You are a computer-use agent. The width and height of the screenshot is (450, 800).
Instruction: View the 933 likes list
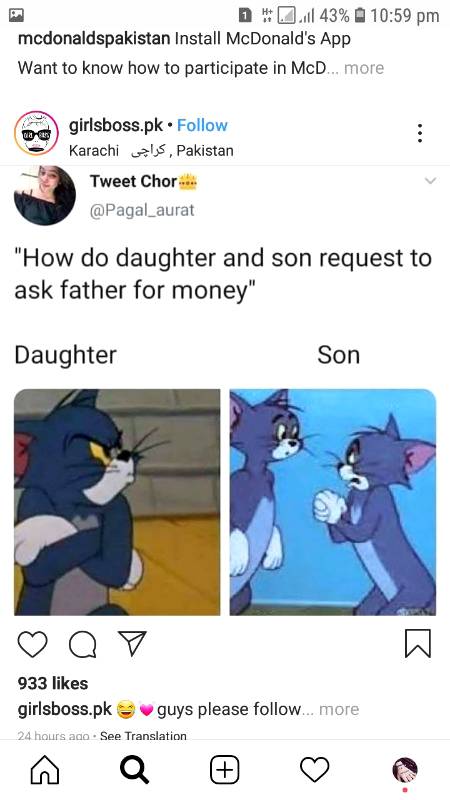click(53, 683)
